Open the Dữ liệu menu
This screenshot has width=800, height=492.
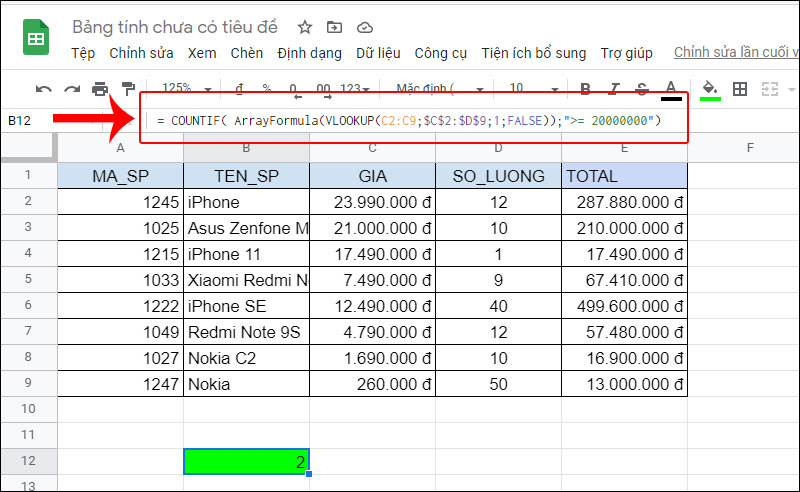[x=378, y=53]
